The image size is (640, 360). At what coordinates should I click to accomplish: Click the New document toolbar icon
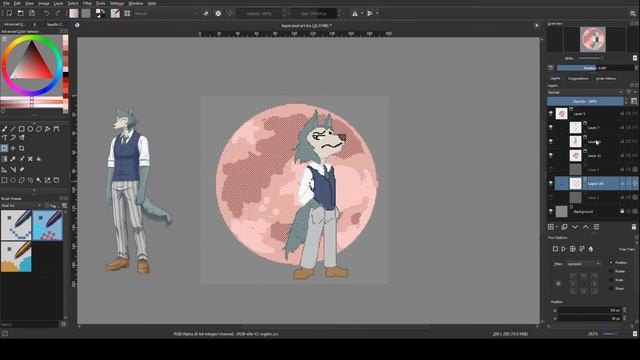(x=9, y=13)
